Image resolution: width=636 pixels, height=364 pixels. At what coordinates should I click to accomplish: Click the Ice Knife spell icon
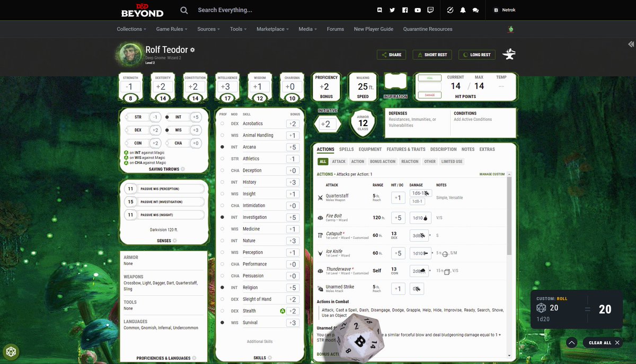(320, 253)
